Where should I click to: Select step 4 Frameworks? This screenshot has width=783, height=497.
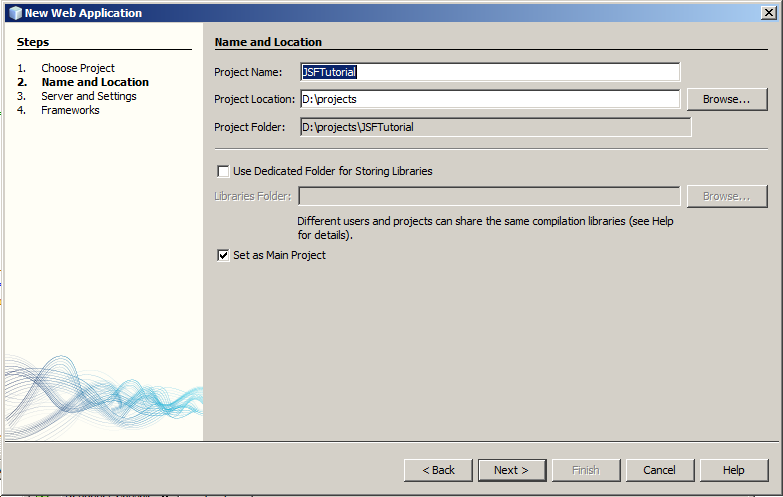[x=70, y=110]
